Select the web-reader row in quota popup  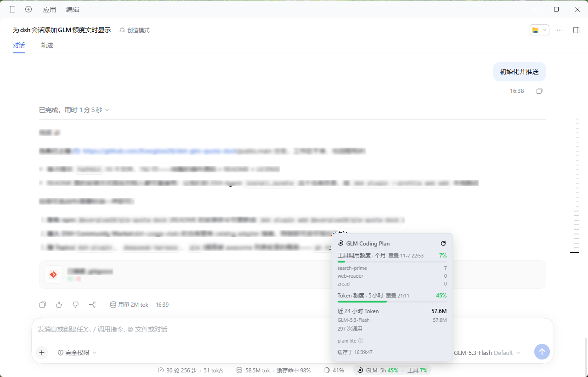(392, 276)
